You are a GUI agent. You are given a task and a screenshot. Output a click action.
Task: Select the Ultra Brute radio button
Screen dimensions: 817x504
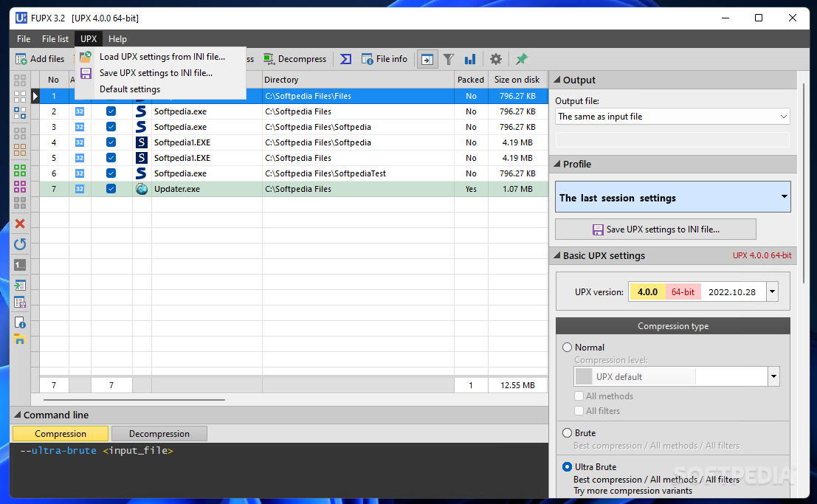[x=568, y=467]
